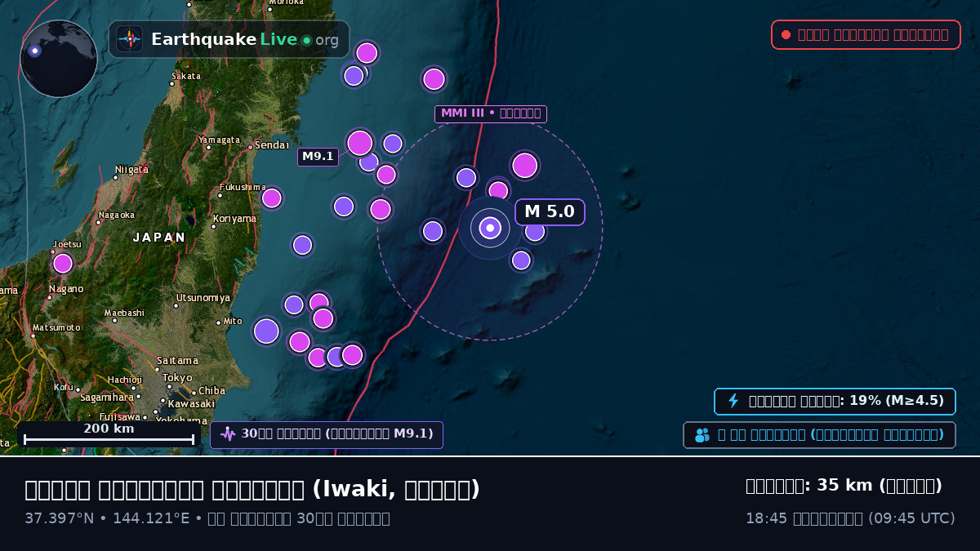The height and width of the screenshot is (551, 980).
Task: Click the Niigata city label
Action: pyautogui.click(x=131, y=170)
